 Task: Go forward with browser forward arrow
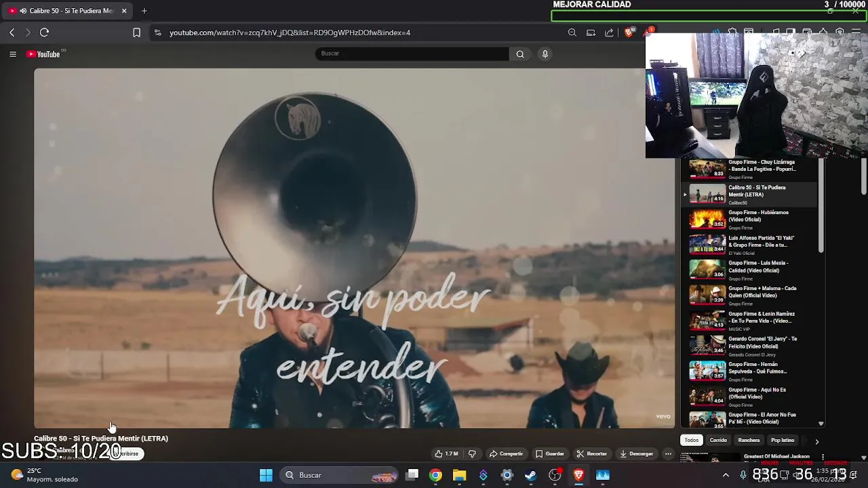tap(28, 33)
